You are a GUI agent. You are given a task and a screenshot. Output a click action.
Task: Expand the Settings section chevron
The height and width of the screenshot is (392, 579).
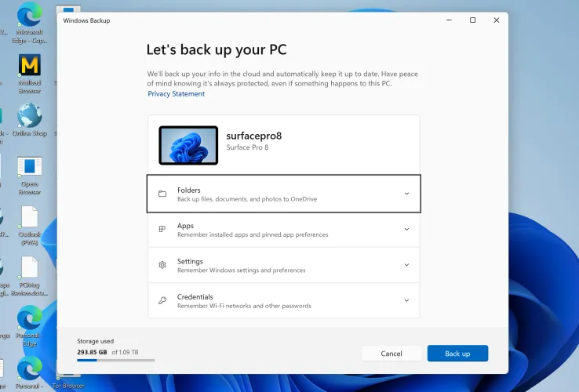pyautogui.click(x=406, y=265)
